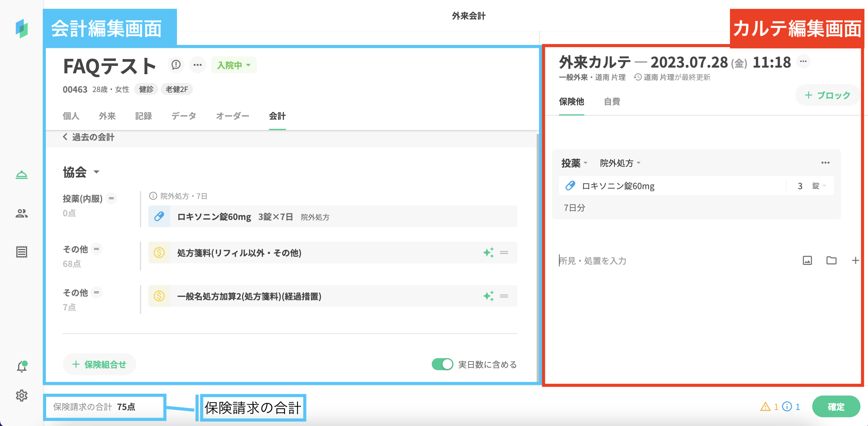Click sparkle icon on 処方箋料 row

click(x=488, y=253)
